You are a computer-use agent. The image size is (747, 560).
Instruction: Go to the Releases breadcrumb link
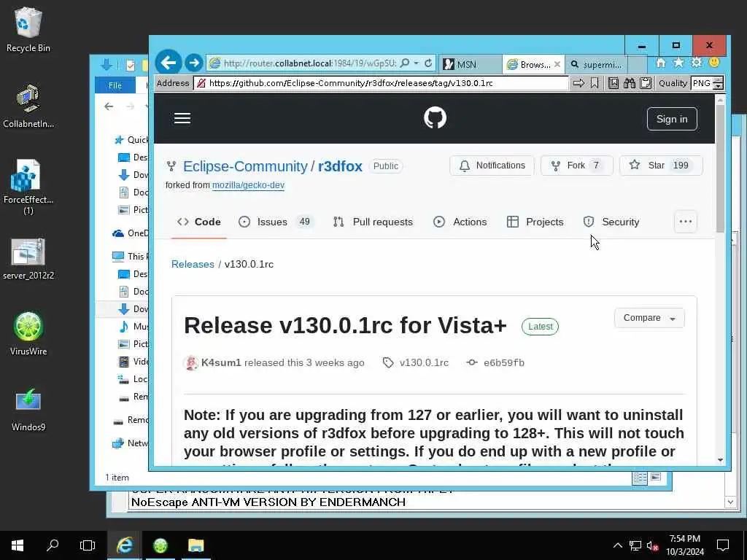click(x=193, y=264)
